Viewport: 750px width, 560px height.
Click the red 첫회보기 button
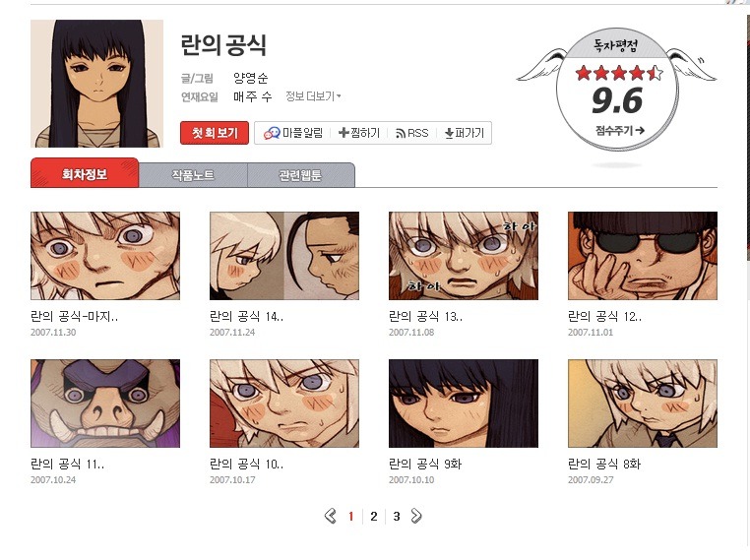pos(215,133)
